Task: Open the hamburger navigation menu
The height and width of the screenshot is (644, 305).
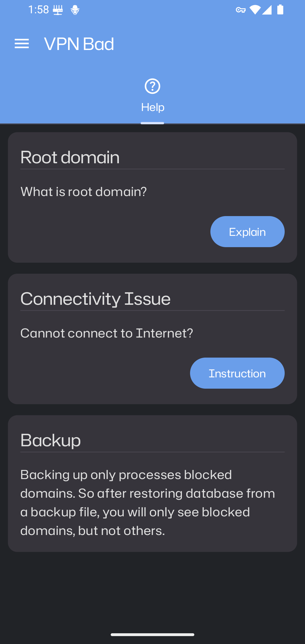Action: pos(22,44)
